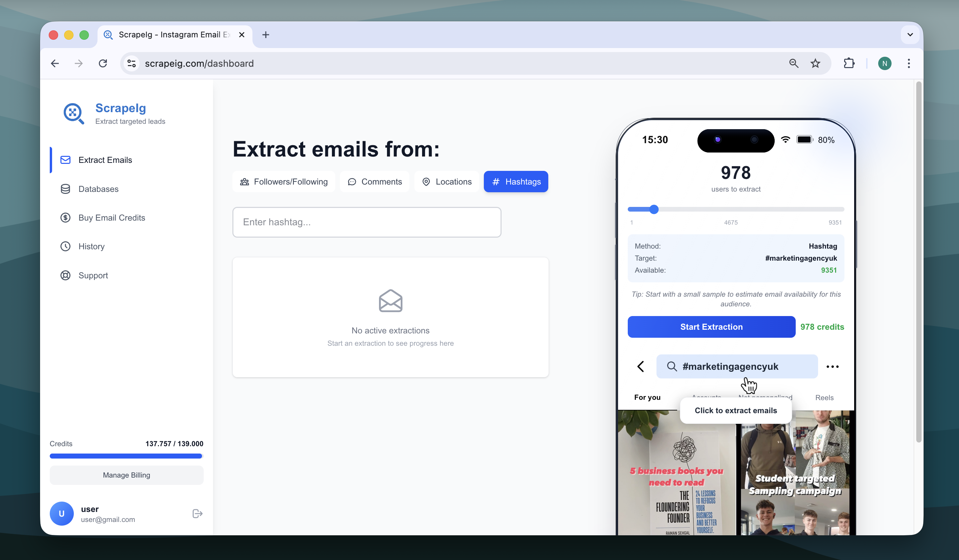Bookmark this page with star icon
Screen dimensions: 959x560
(x=815, y=63)
